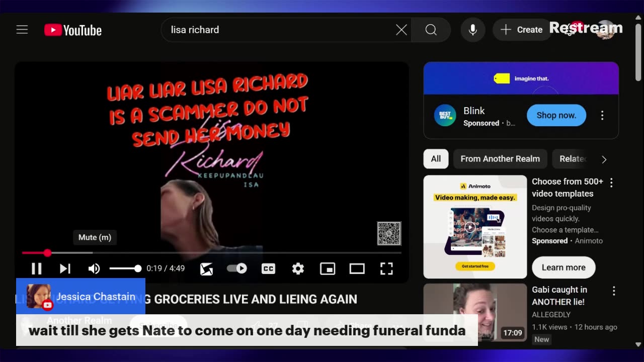Click Jessica Chastain's avatar in overlay
This screenshot has width=644, height=362.
tap(38, 296)
